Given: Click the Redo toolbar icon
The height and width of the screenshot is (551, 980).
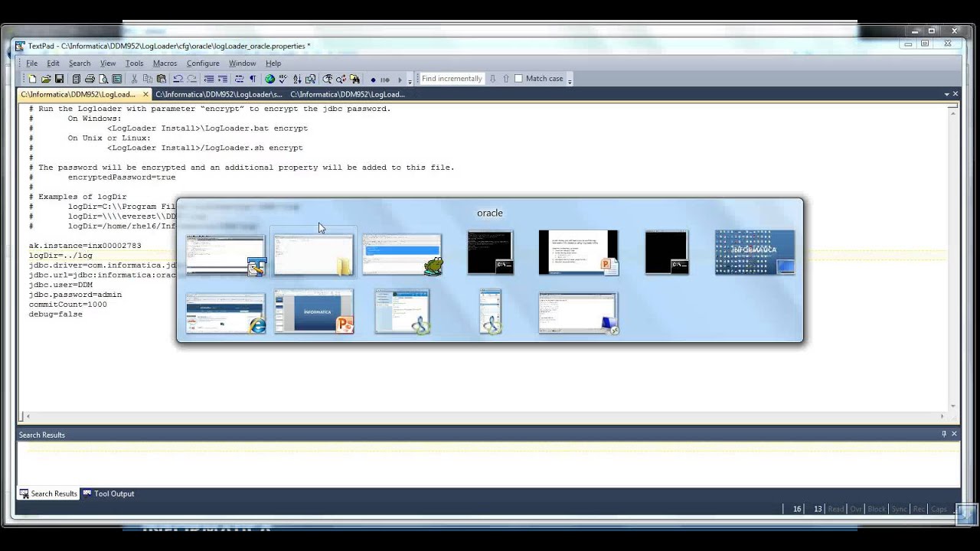Looking at the screenshot, I should (x=192, y=79).
